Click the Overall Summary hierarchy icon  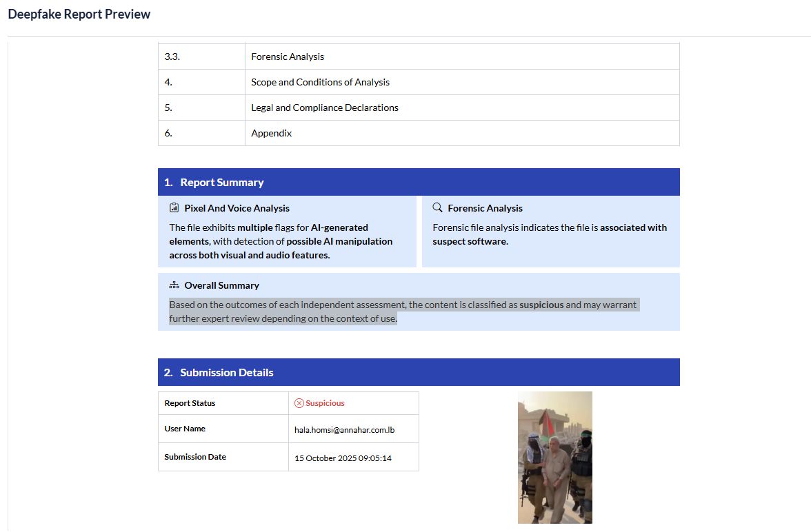pos(174,285)
